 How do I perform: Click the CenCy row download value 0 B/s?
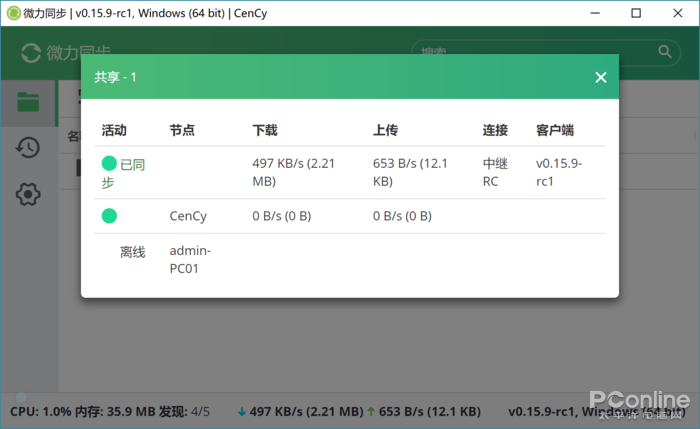click(282, 216)
